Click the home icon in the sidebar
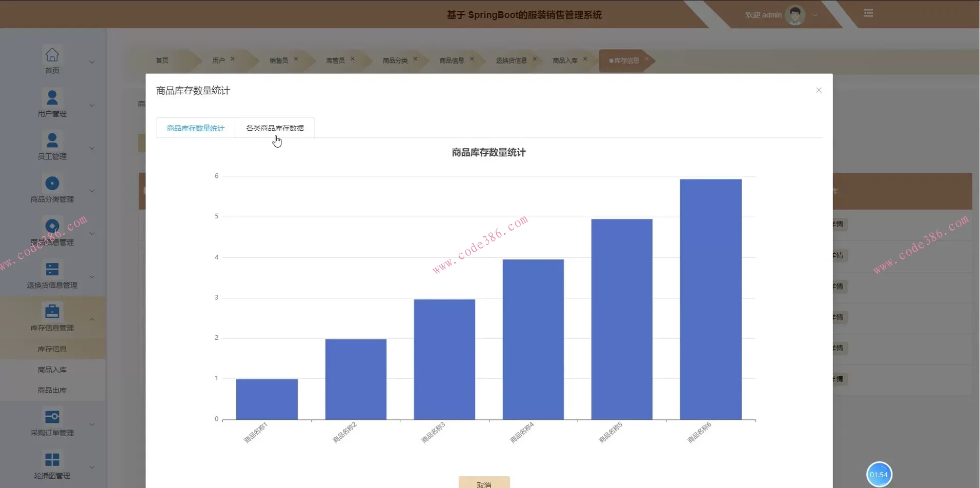Screen dimensions: 980x488 [52, 54]
